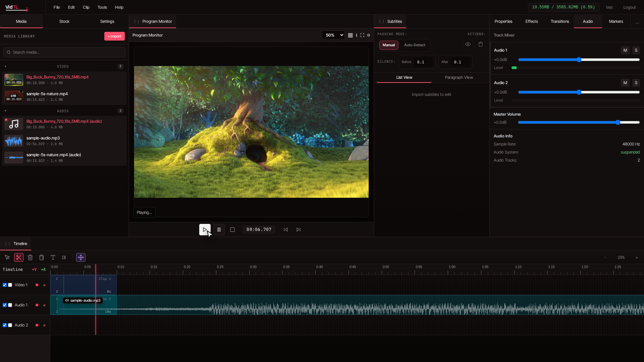Click the red x to remove Audio 2 track
The height and width of the screenshot is (362, 644).
coord(44,325)
